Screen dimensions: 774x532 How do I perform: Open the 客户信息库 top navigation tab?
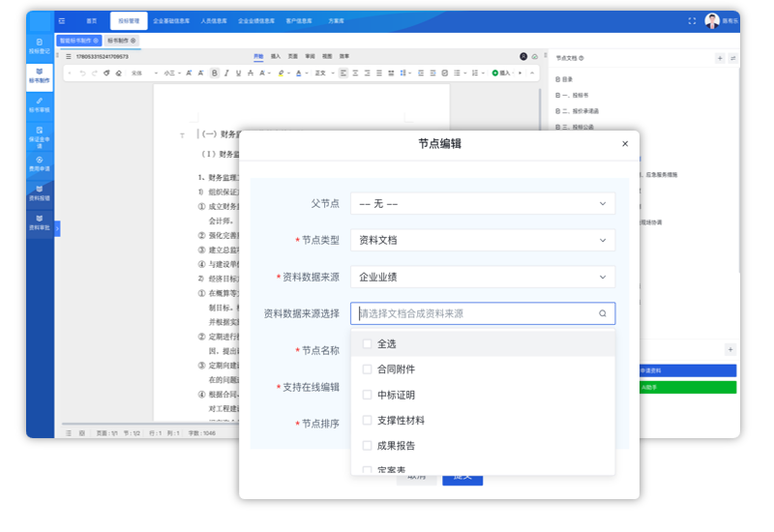coord(299,20)
